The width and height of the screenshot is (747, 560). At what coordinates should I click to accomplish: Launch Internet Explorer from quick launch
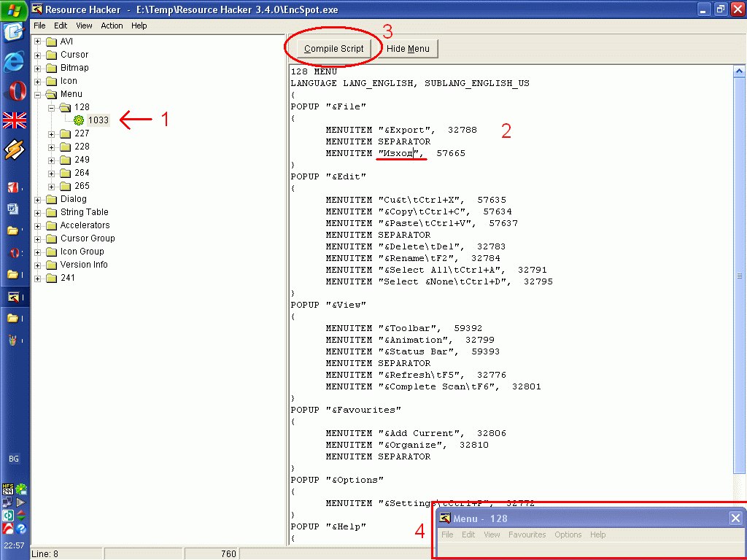coord(15,62)
